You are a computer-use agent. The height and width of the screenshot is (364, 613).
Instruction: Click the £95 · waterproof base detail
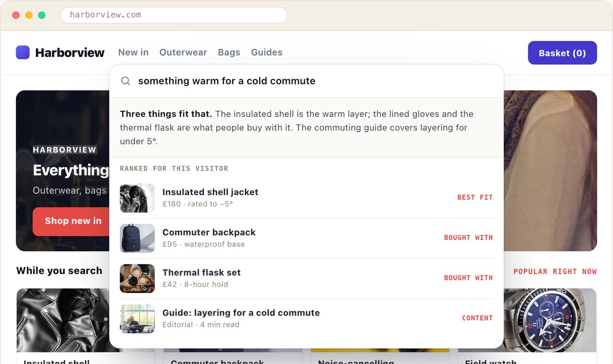204,244
